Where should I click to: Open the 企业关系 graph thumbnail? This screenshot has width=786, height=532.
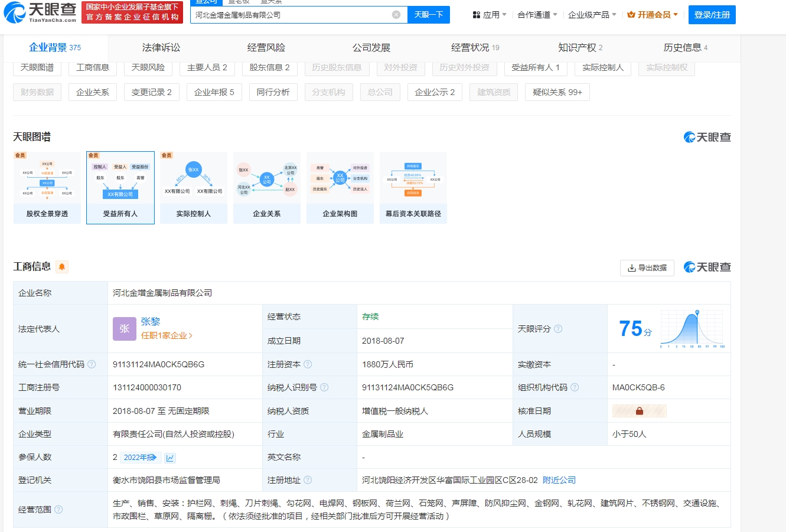pos(267,188)
